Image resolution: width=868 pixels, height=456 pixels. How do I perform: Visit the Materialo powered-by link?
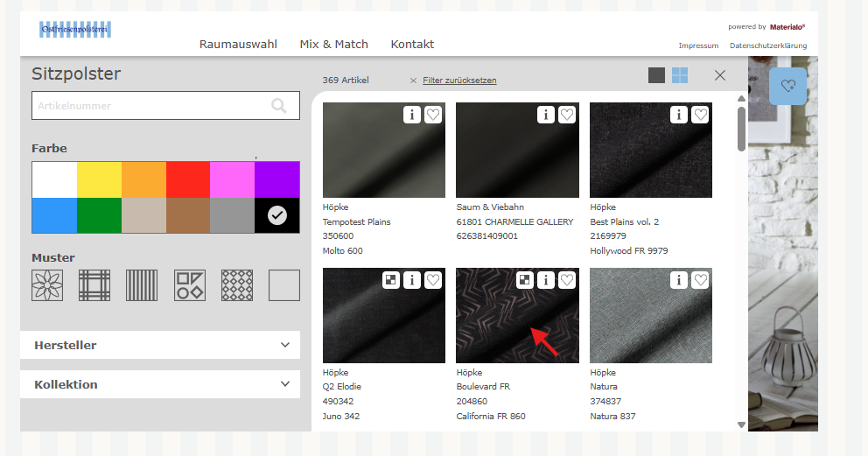point(787,26)
